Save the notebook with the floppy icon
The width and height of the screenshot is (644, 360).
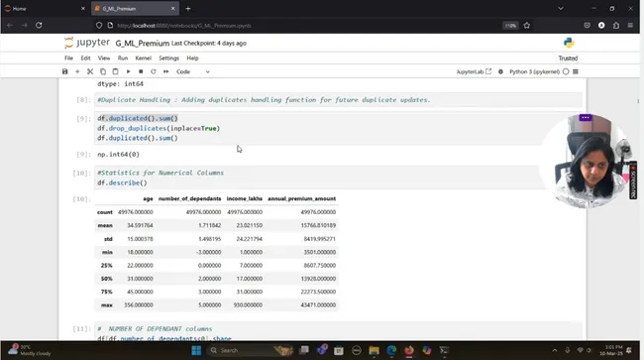[x=64, y=71]
